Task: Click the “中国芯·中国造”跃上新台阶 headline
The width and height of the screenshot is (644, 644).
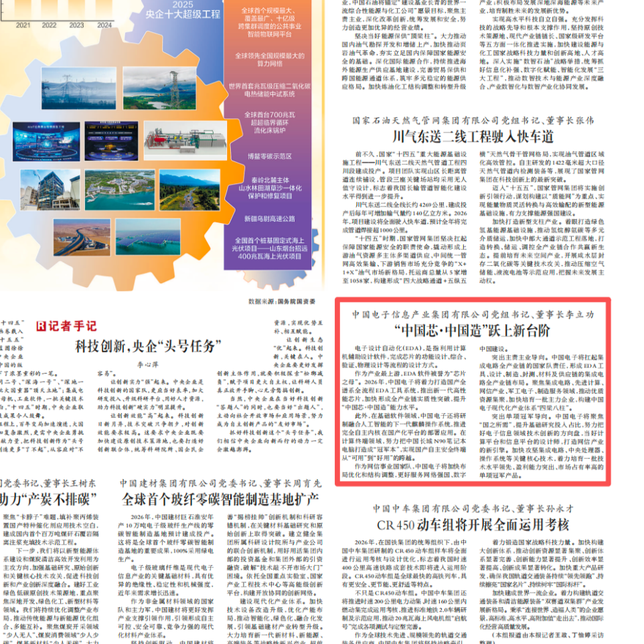Action: [x=473, y=330]
